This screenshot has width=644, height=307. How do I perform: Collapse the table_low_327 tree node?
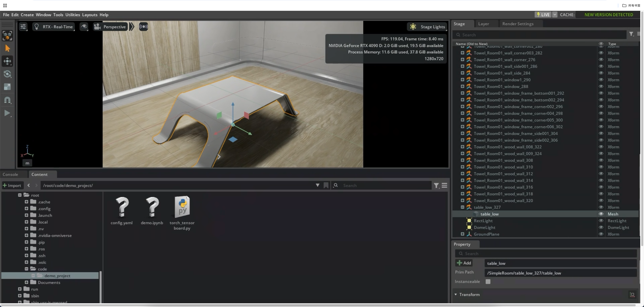(x=462, y=207)
